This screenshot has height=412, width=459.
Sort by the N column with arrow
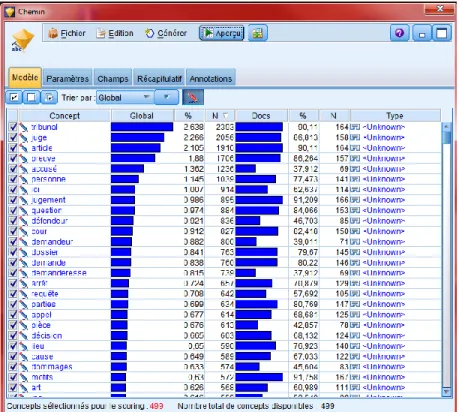coord(220,116)
